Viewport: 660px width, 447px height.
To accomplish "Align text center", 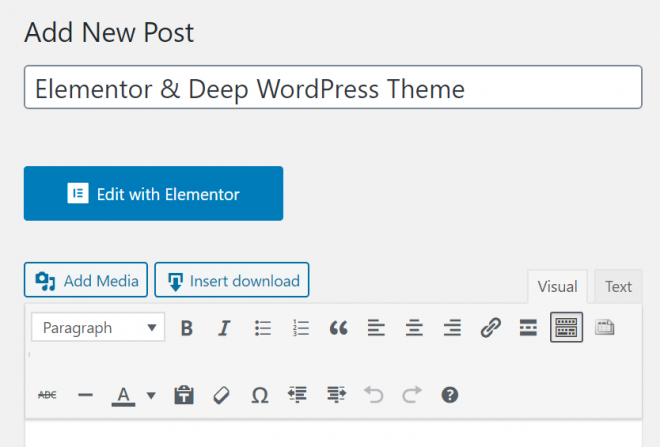I will tap(414, 328).
